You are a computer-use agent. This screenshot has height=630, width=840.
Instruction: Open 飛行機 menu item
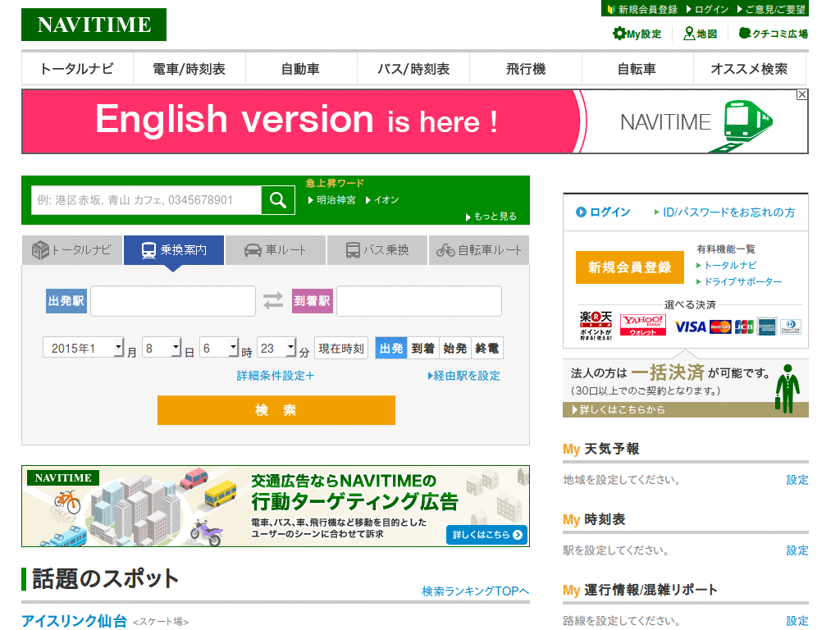526,69
